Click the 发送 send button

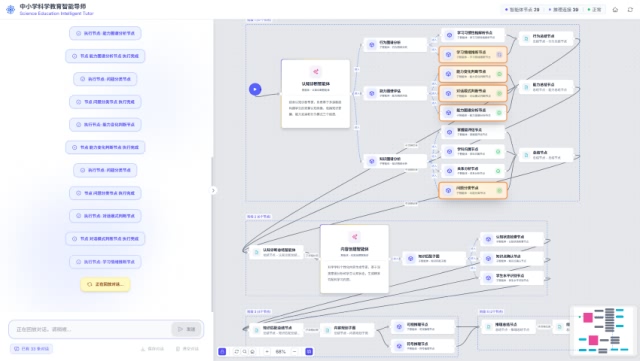point(186,329)
